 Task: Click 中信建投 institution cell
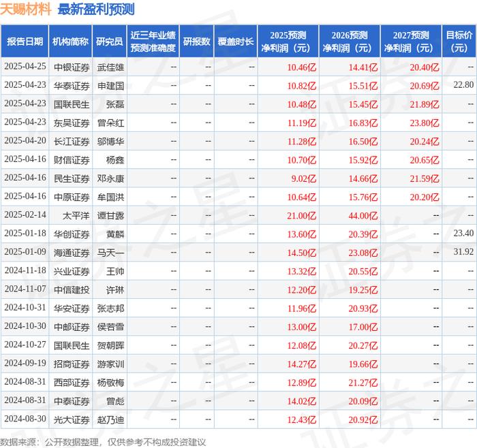[72, 289]
